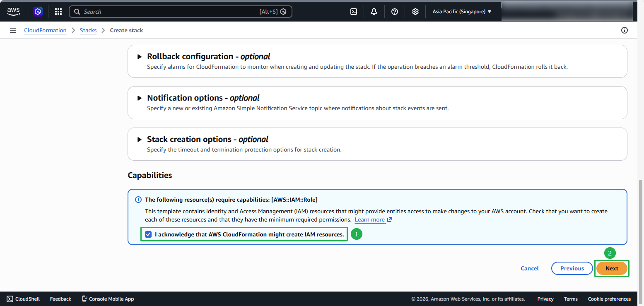Open the Amazon Q icon in header
The image size is (644, 306).
[x=38, y=12]
